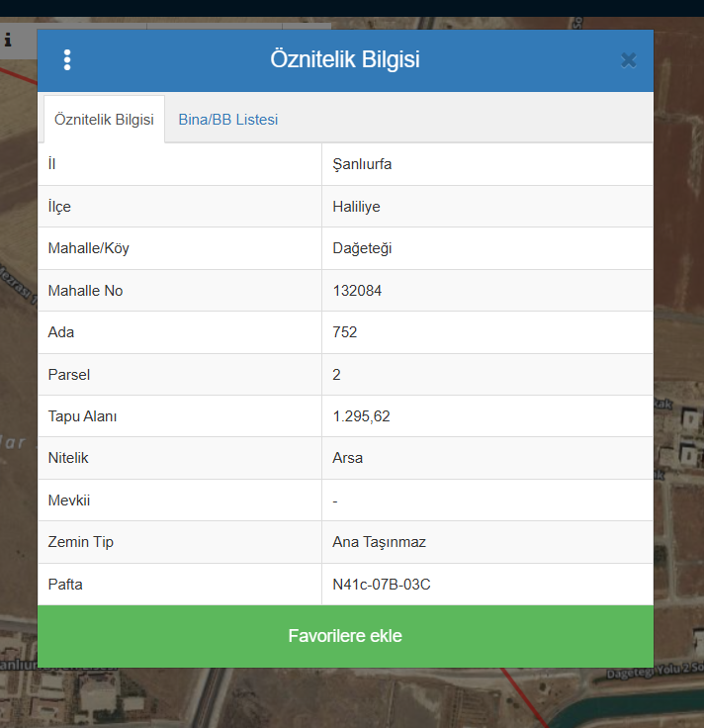704x728 pixels.
Task: Select the Mahalle No value 132084
Action: [357, 291]
